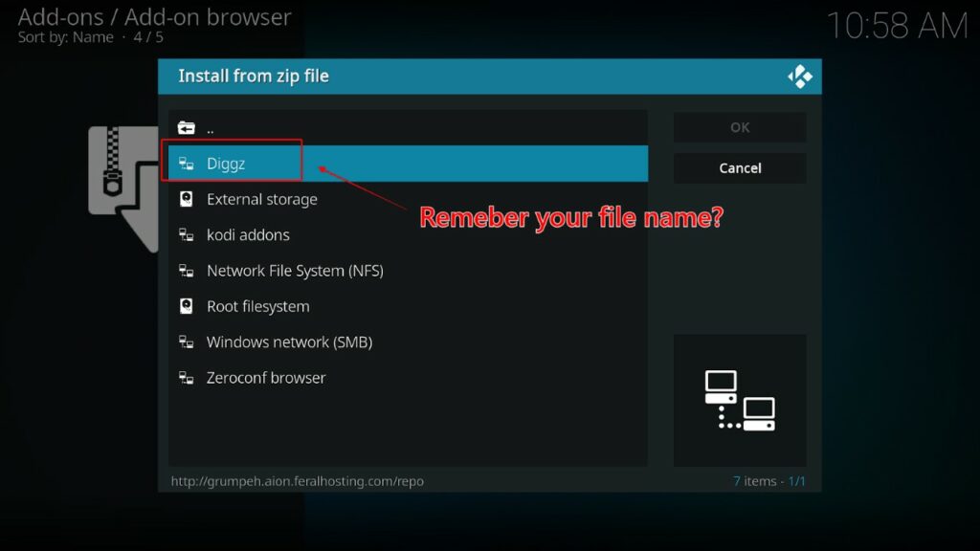Click the Network File System icon

pos(187,271)
